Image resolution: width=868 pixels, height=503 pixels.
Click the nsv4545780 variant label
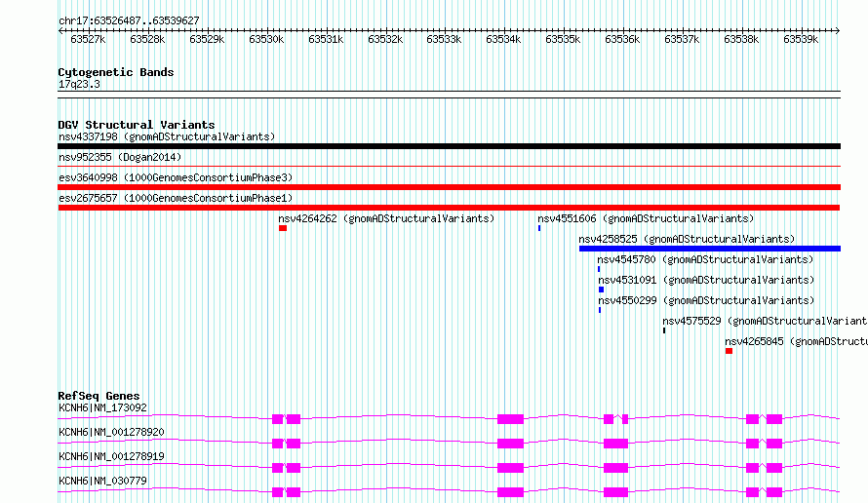(704, 259)
